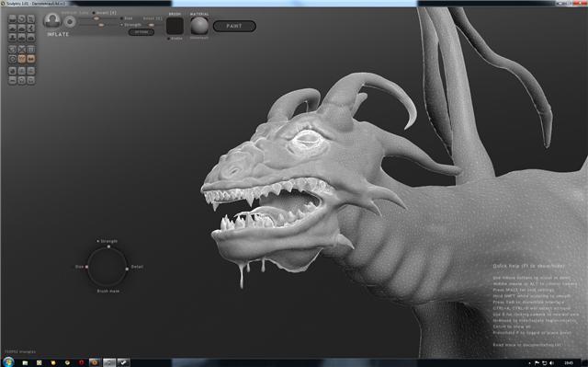Screen dimensions: 588x367
Task: Select the Grab tool
Action: [x=31, y=28]
